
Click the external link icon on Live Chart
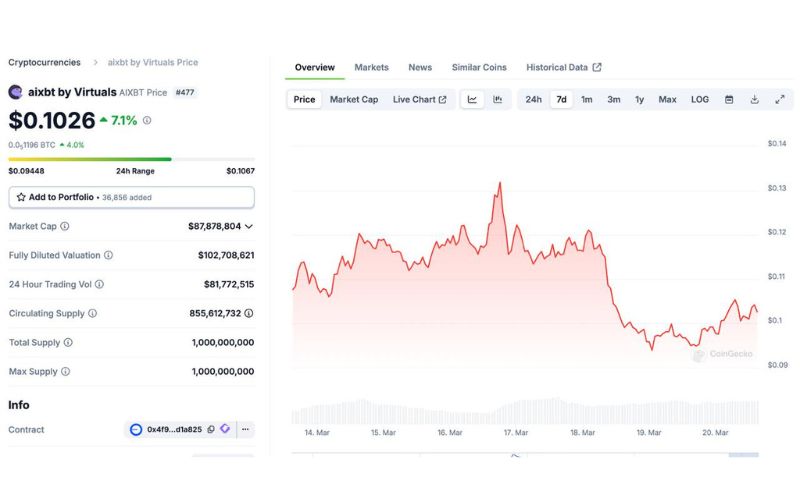442,99
